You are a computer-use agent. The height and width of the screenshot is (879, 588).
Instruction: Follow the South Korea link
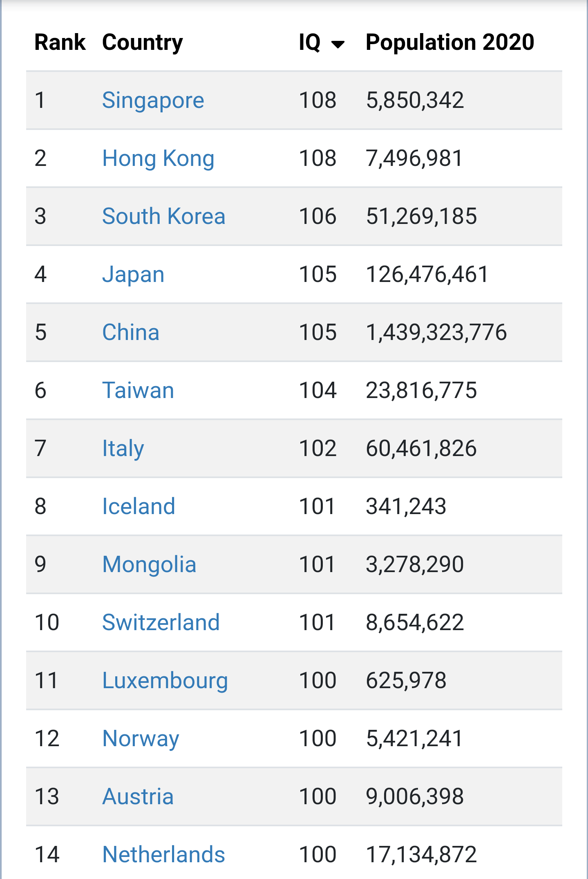click(x=163, y=216)
